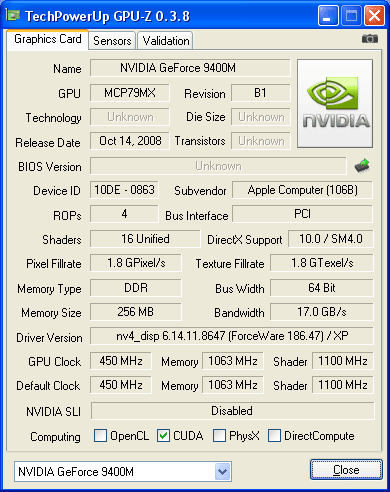Click the BIOS Version Unknown field
The width and height of the screenshot is (390, 492).
(x=218, y=166)
